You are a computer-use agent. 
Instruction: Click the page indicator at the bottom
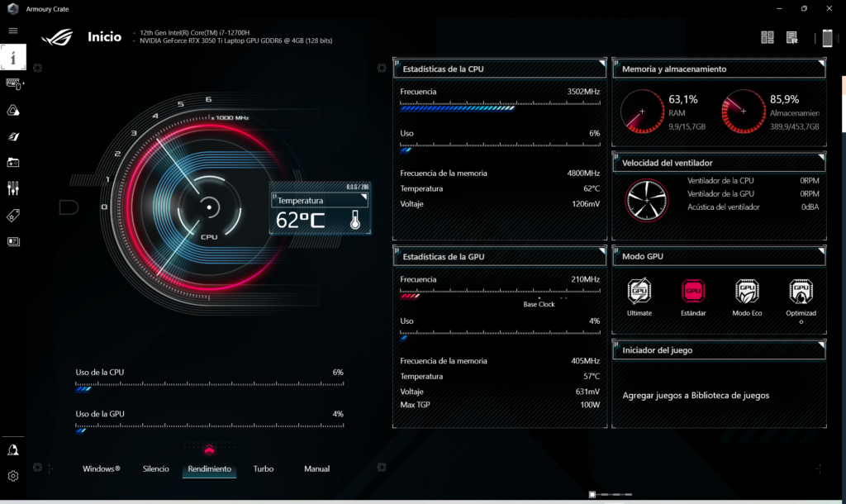(x=611, y=494)
